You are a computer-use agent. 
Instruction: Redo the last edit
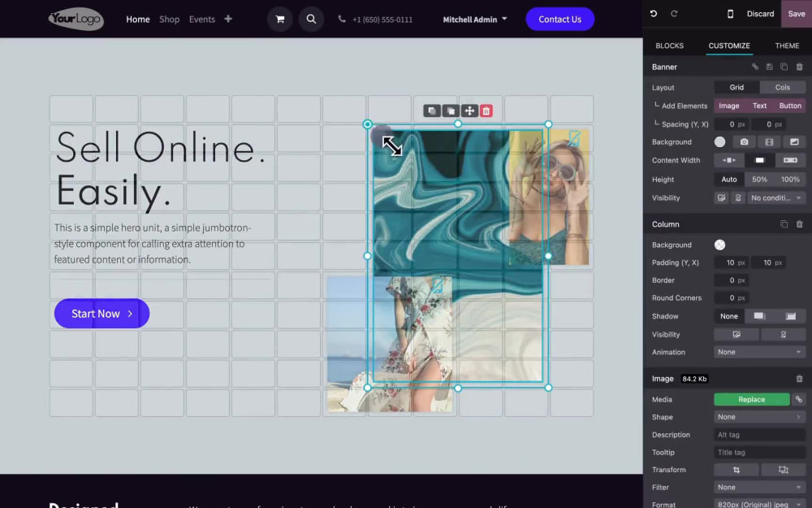point(674,14)
